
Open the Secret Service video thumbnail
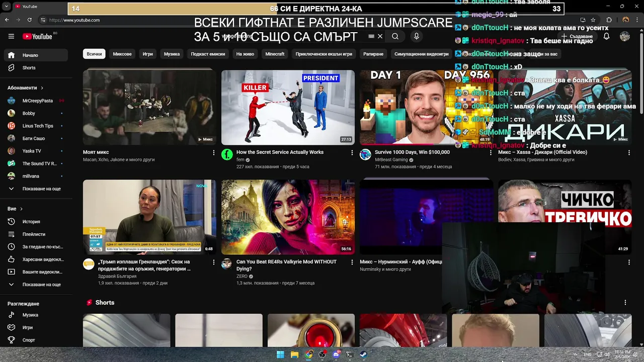288,107
